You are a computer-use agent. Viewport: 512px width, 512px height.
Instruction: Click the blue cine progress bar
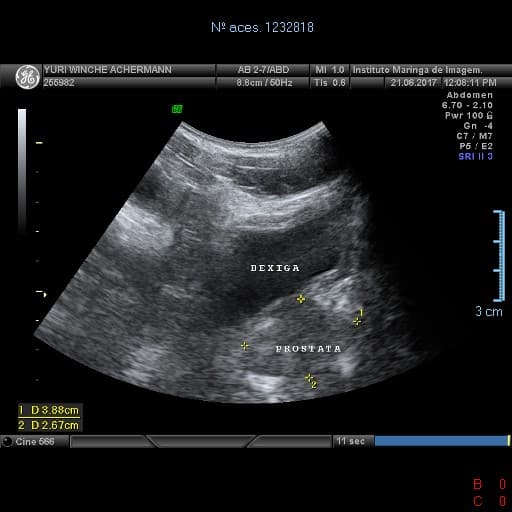(442, 441)
